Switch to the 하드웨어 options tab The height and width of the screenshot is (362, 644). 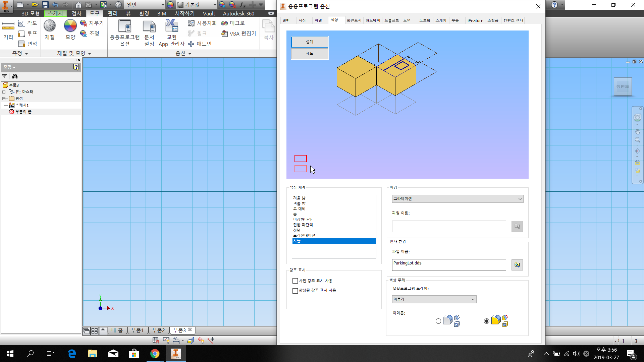click(373, 20)
